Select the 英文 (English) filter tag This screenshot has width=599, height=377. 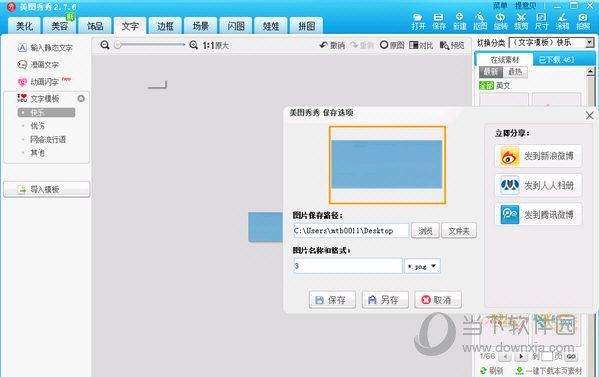[503, 86]
